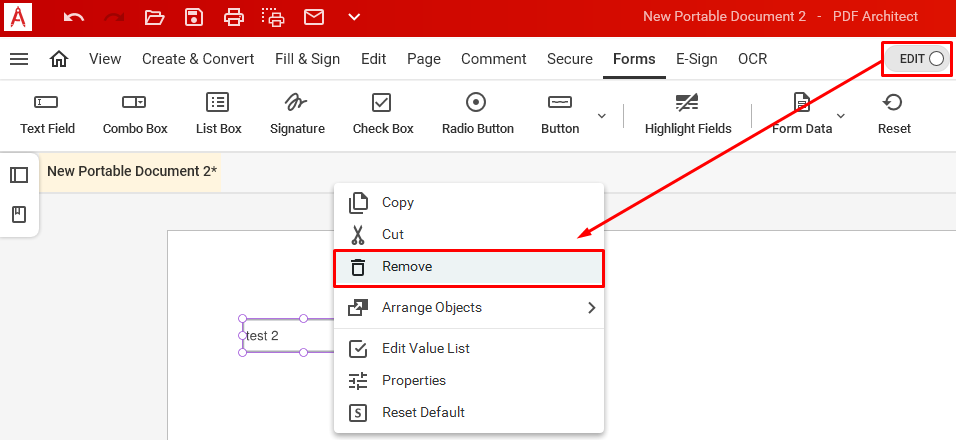
Task: Click the batch print icon
Action: (x=274, y=17)
